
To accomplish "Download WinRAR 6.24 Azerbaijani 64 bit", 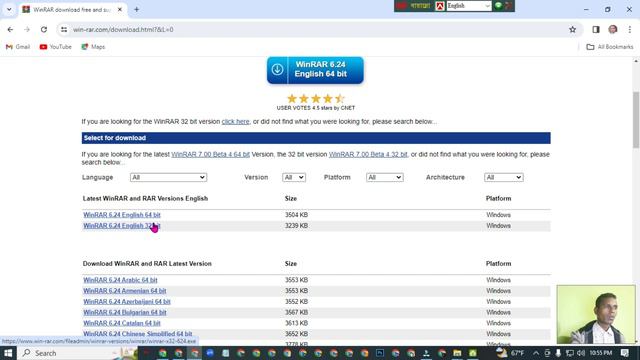I will point(127,302).
